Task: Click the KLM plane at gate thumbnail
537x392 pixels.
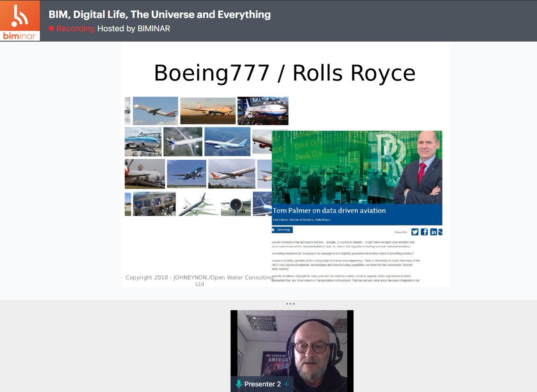Action: pos(143,141)
